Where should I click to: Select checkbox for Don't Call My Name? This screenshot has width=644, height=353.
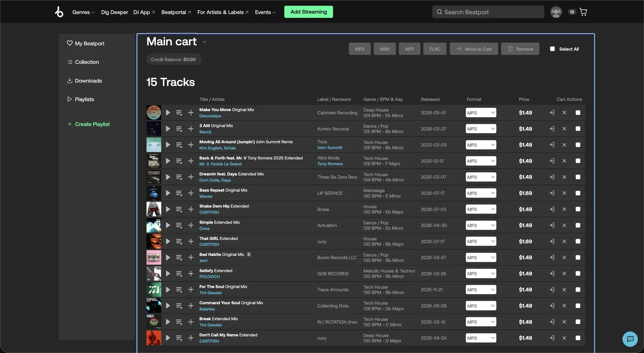(578, 338)
